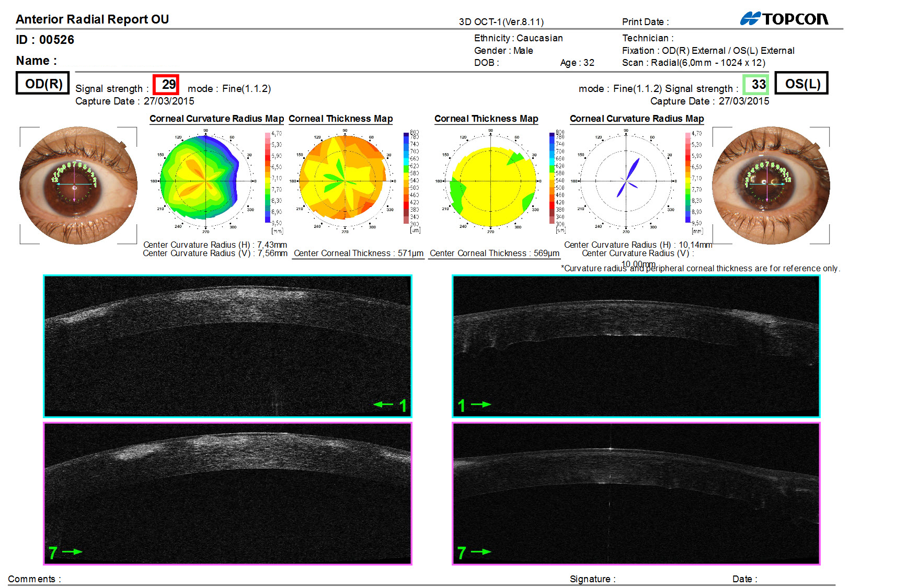Click Center Corneal Thickness : 569µm text
This screenshot has height=588, width=918.
click(494, 253)
